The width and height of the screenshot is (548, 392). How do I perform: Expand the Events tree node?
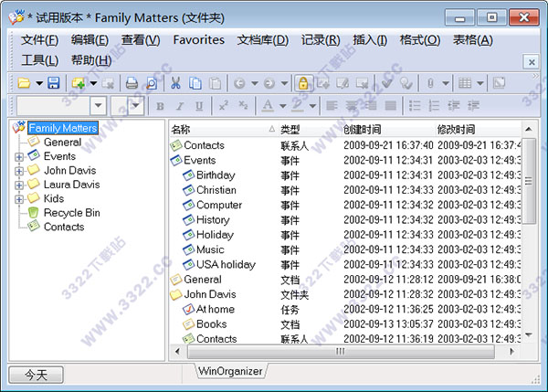click(19, 157)
